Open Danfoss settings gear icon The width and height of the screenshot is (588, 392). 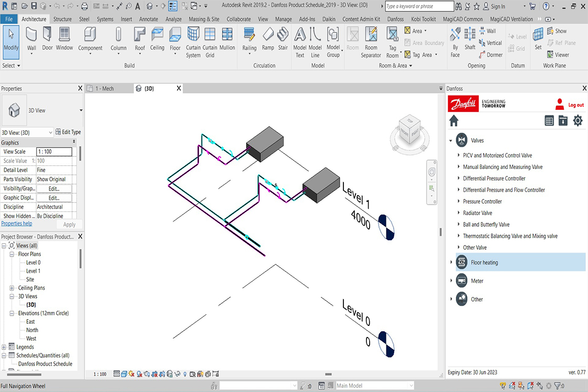point(577,121)
